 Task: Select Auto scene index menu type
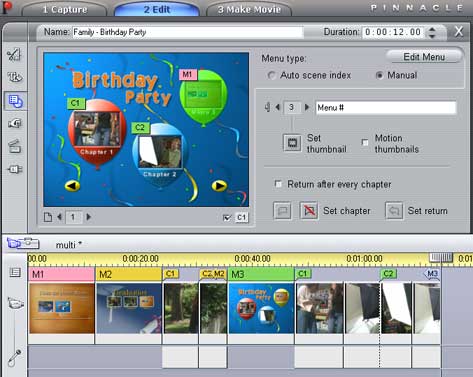pyautogui.click(x=272, y=75)
